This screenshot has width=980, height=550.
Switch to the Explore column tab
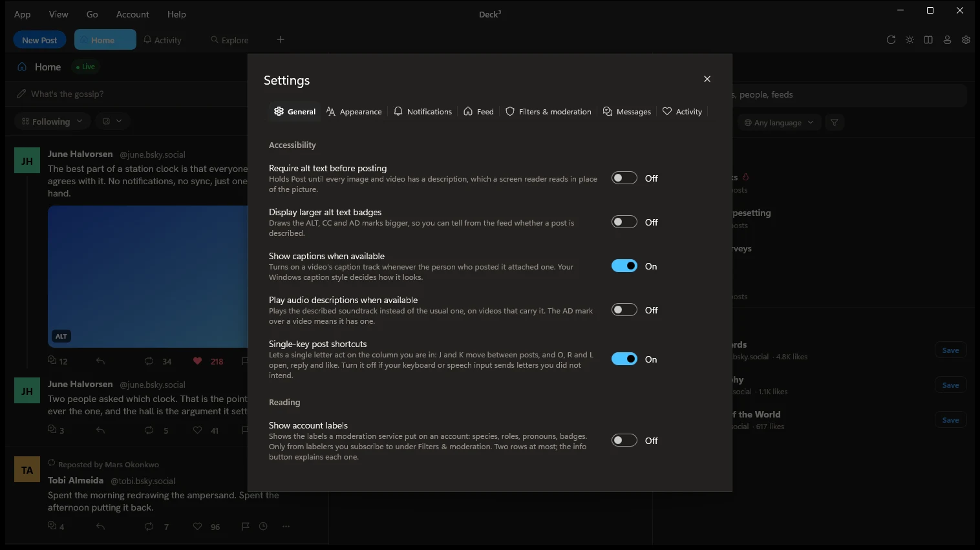point(229,40)
